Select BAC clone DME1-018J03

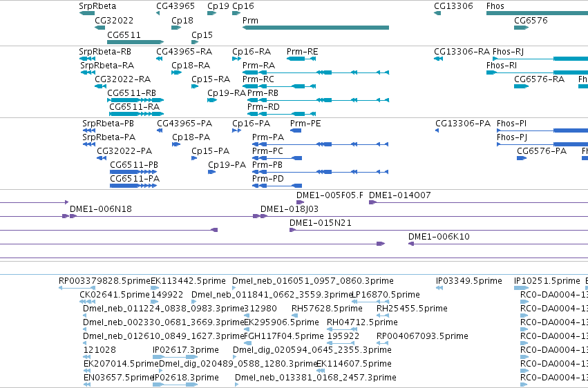[290, 209]
